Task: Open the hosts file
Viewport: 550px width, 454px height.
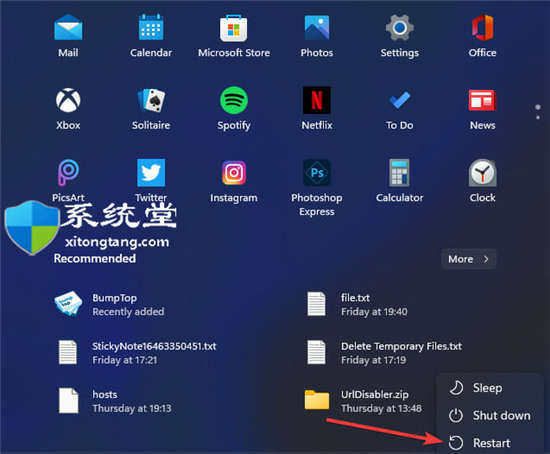Action: [x=114, y=401]
